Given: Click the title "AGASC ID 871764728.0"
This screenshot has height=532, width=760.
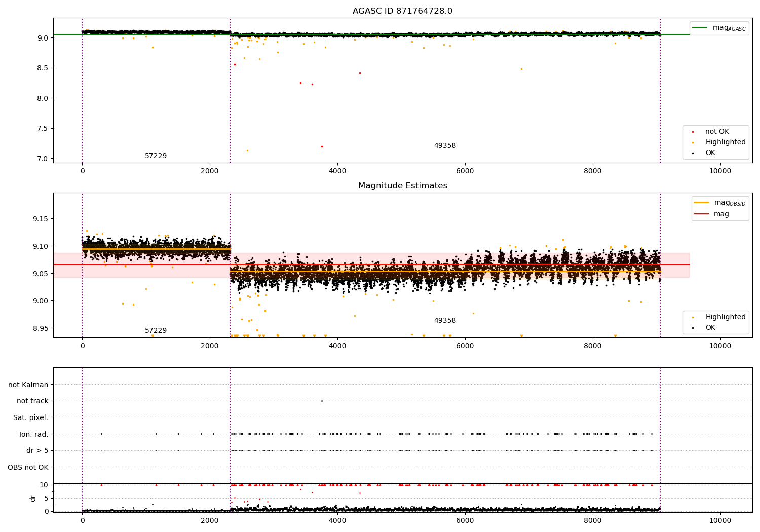Looking at the screenshot, I should tap(403, 11).
